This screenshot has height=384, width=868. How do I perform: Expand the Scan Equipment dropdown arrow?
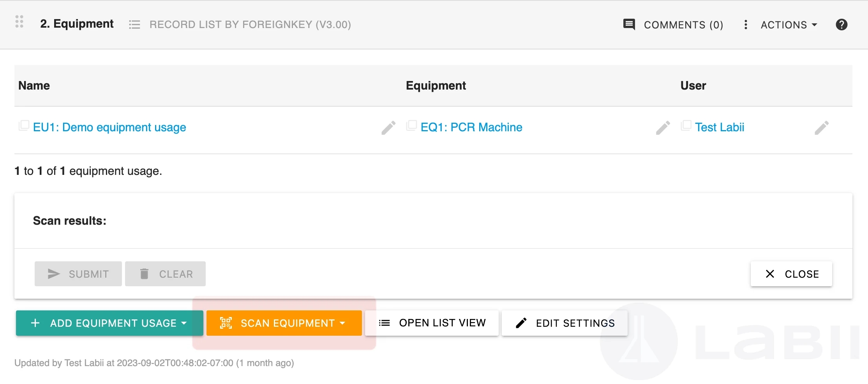[342, 323]
